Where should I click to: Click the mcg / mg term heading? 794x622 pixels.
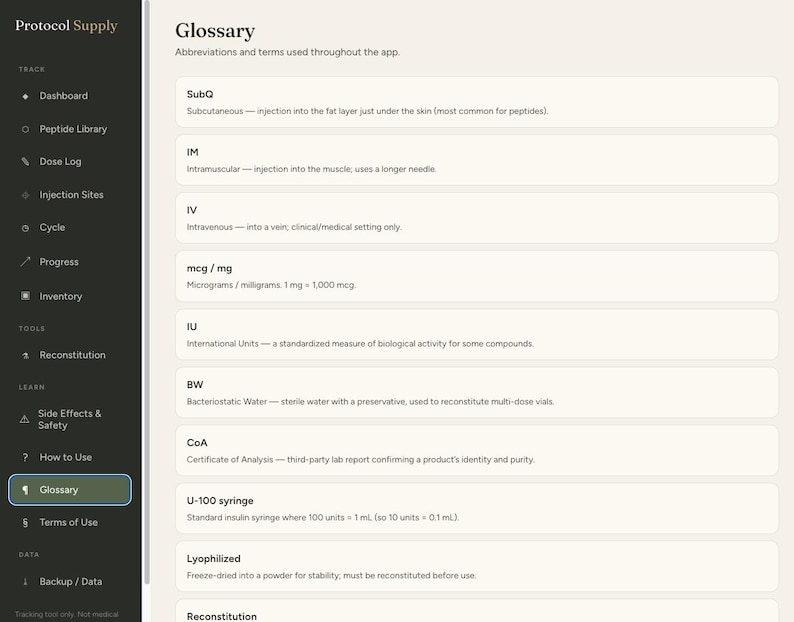pyautogui.click(x=209, y=268)
